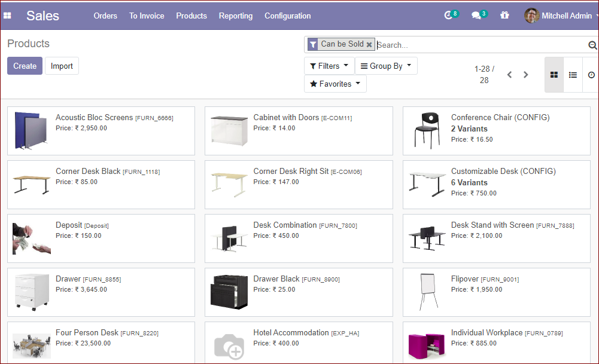Expand the Filters dropdown

pyautogui.click(x=329, y=66)
